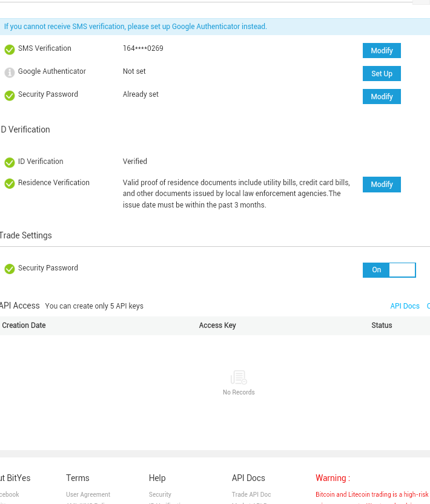Click the Status column header
Image resolution: width=430 pixels, height=504 pixels.
point(382,326)
